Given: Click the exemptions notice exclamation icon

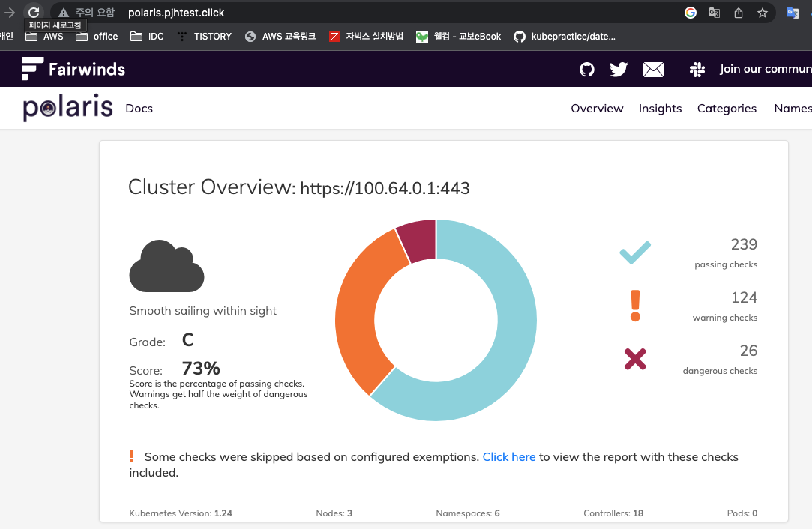Looking at the screenshot, I should tap(131, 456).
